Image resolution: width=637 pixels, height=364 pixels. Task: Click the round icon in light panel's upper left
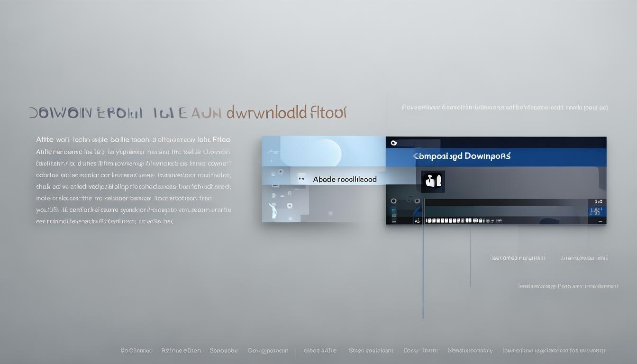click(281, 171)
